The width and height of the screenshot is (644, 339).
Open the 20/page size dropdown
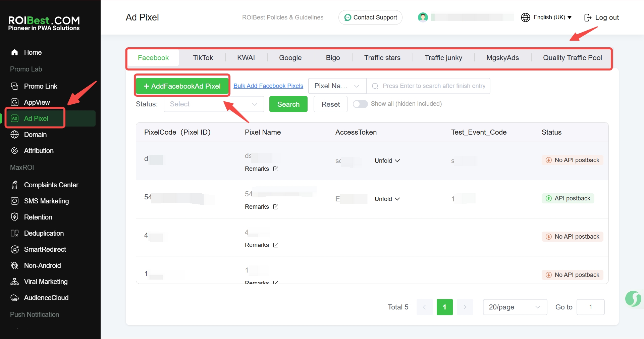pos(515,307)
